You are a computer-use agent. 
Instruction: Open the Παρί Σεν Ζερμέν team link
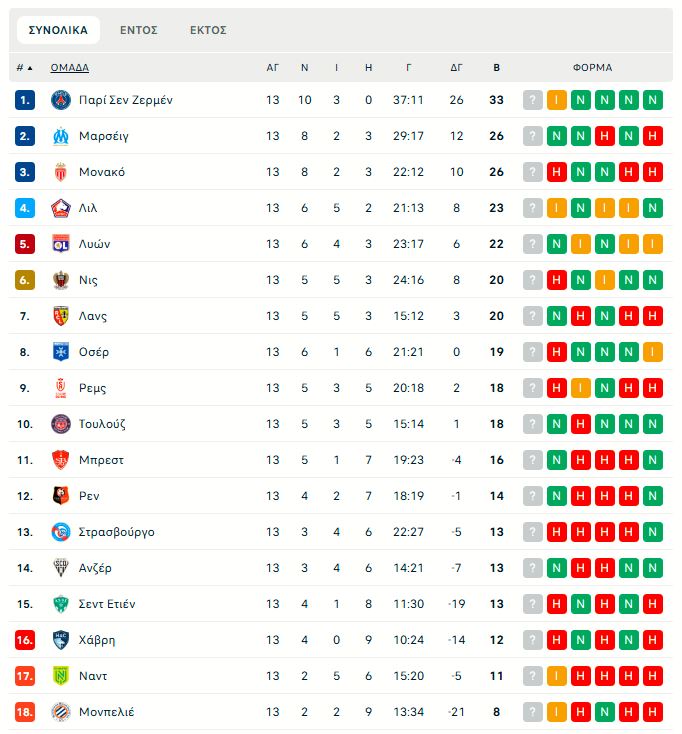126,100
